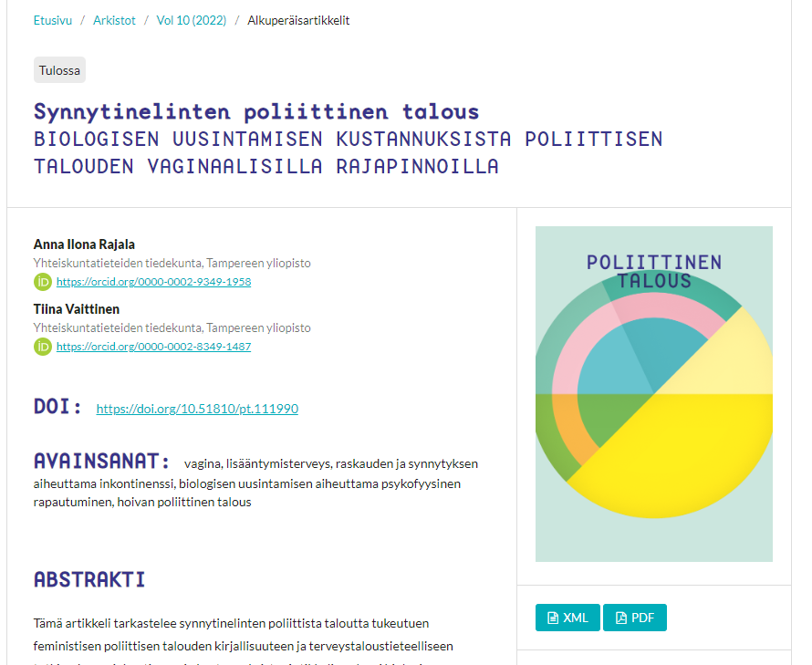Click the Tulossa status badge
The height and width of the screenshot is (665, 812).
(59, 70)
